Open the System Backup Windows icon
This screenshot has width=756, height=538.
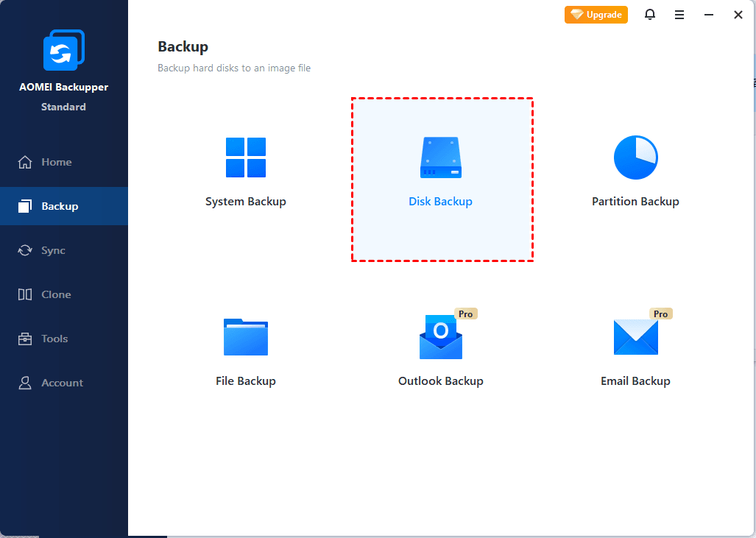click(x=246, y=157)
